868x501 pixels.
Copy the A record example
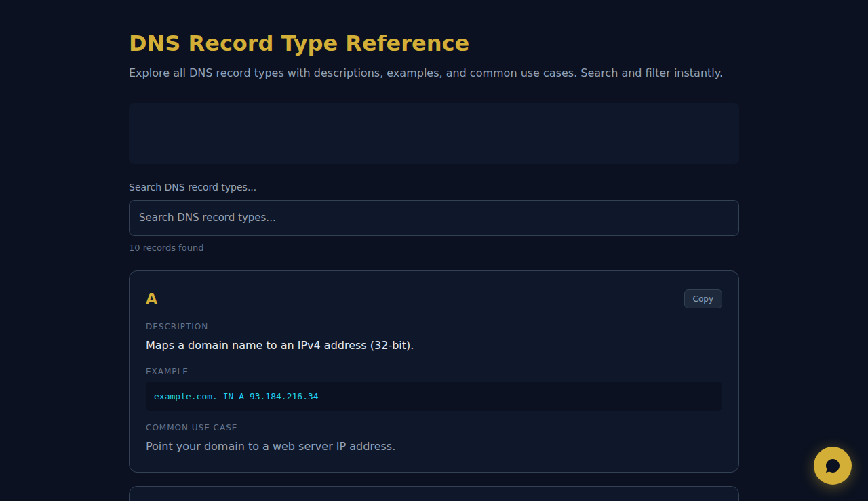coord(703,299)
